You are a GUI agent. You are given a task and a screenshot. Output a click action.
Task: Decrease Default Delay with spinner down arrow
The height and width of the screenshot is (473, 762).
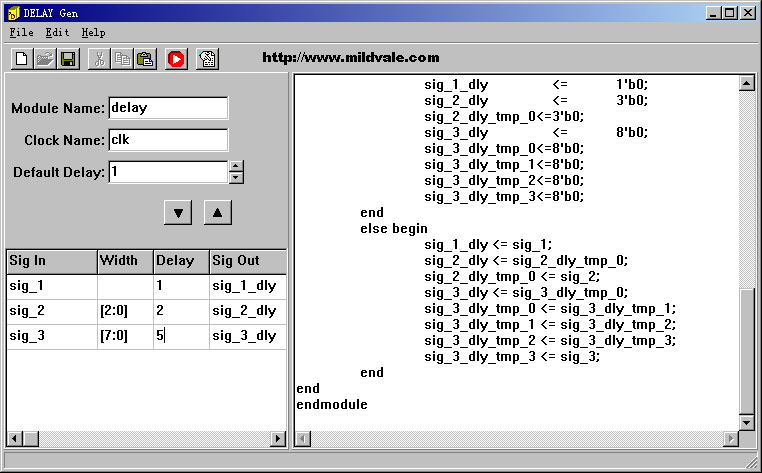[x=236, y=178]
